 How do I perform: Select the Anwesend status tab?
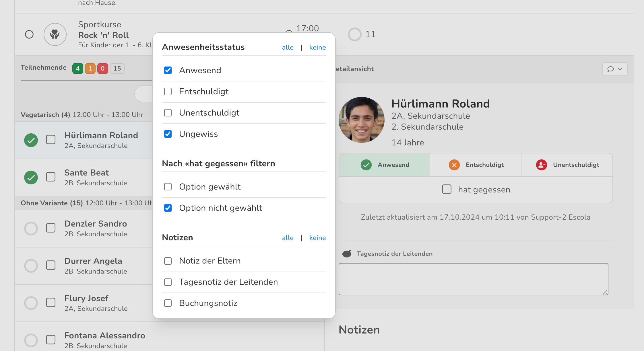384,165
